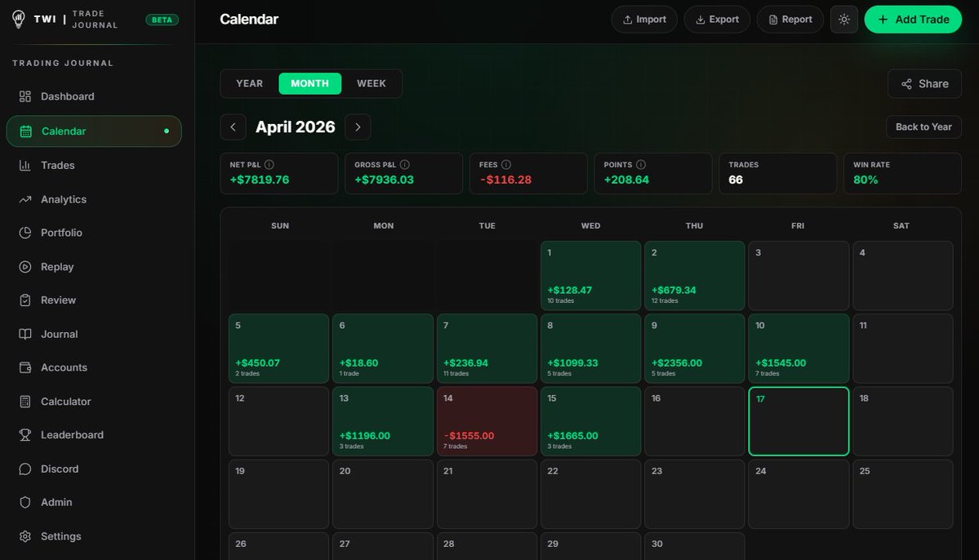Select the highlighted April 17 cell
The image size is (979, 560).
coord(799,421)
